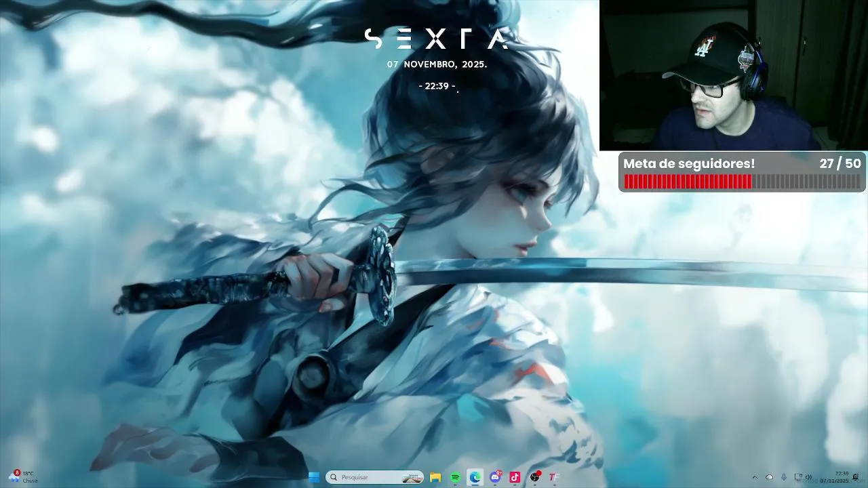Image resolution: width=868 pixels, height=488 pixels.
Task: Open Microsoft Edge from the taskbar
Action: coord(475,477)
